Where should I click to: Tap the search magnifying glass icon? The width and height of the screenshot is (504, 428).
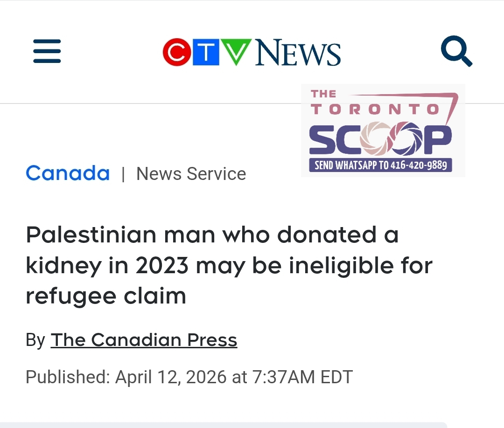coord(456,51)
